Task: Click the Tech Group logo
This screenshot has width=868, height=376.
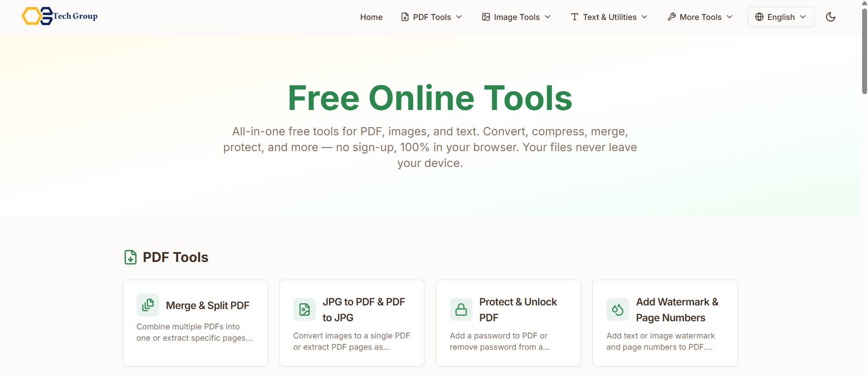Action: pyautogui.click(x=60, y=16)
